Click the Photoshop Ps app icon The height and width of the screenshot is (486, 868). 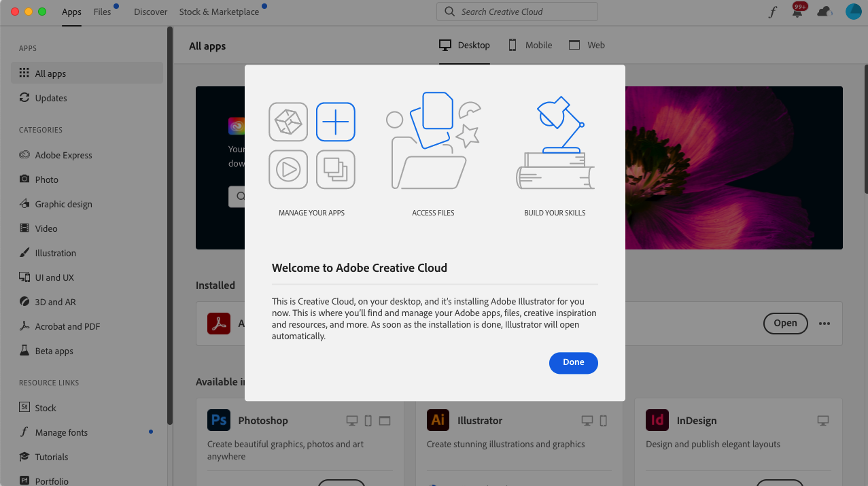pos(219,420)
